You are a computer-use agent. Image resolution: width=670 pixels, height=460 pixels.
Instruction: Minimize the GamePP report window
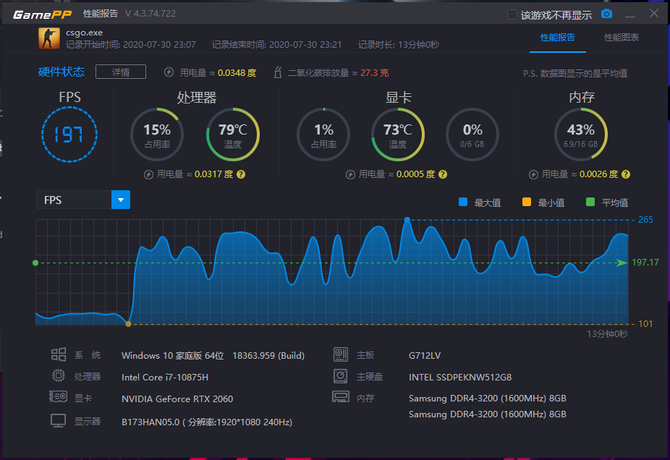(x=630, y=16)
